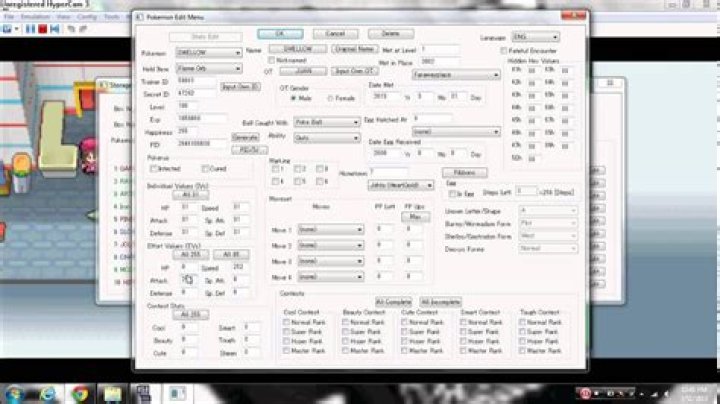Click the All Complete contests button
The height and width of the screenshot is (404, 720).
393,300
